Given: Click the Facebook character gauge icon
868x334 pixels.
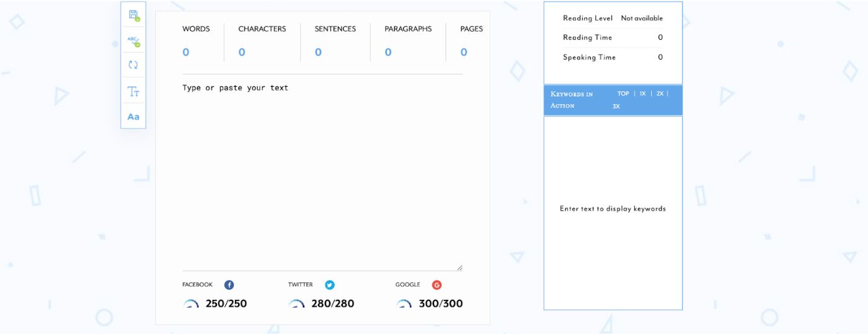Looking at the screenshot, I should pyautogui.click(x=191, y=304).
